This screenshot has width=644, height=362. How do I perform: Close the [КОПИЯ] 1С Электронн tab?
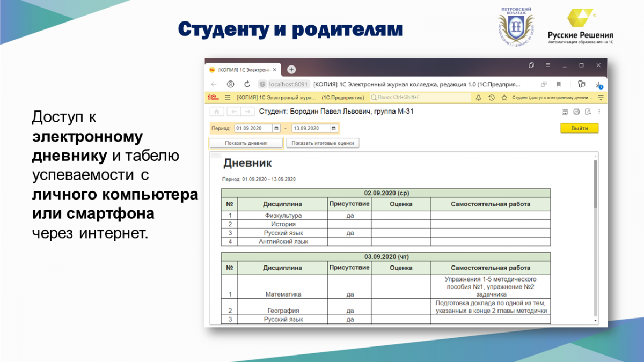(x=275, y=70)
